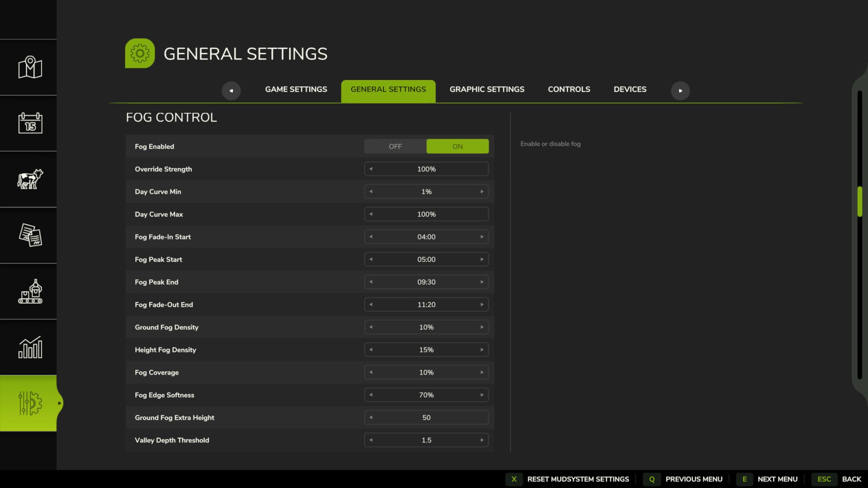This screenshot has height=488, width=868.
Task: Decrease Override Strength with left arrow
Action: pos(371,169)
